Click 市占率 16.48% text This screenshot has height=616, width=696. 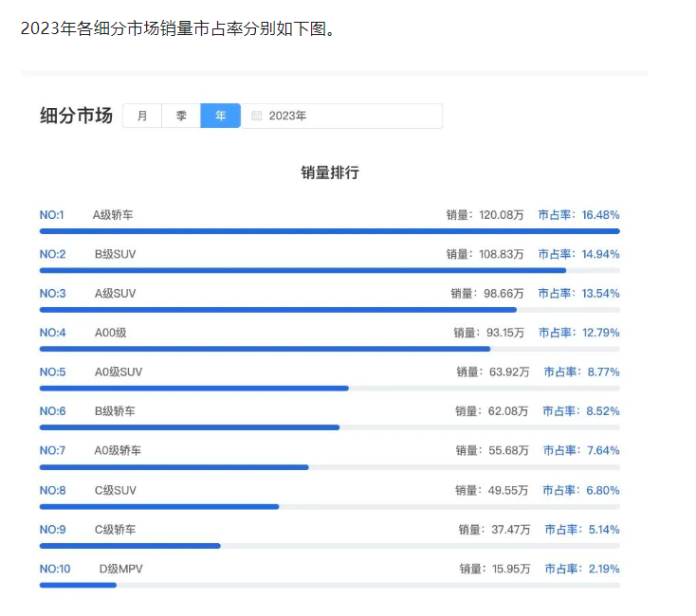(578, 215)
